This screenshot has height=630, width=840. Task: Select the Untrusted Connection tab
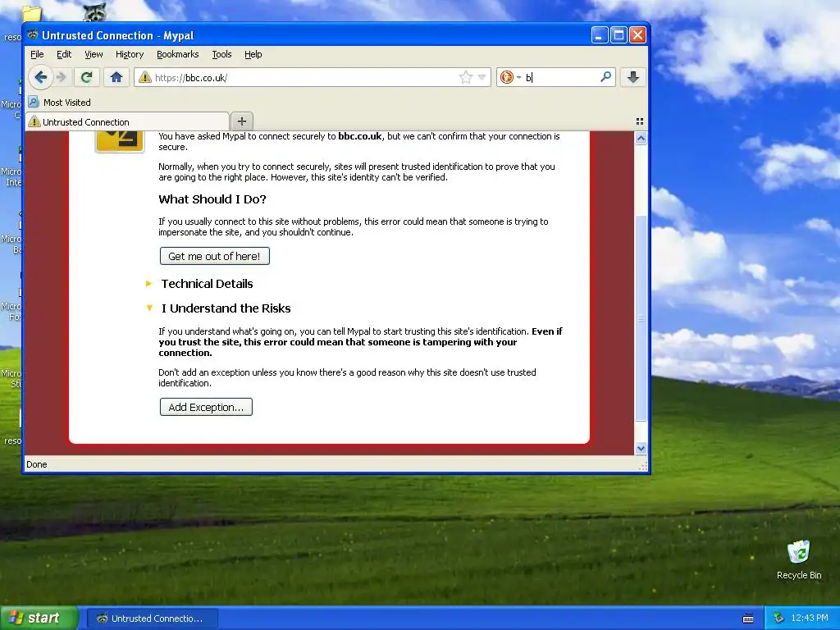tap(127, 121)
